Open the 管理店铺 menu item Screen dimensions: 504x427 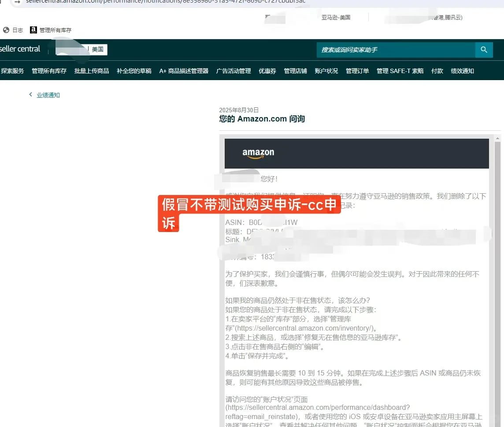(x=295, y=71)
